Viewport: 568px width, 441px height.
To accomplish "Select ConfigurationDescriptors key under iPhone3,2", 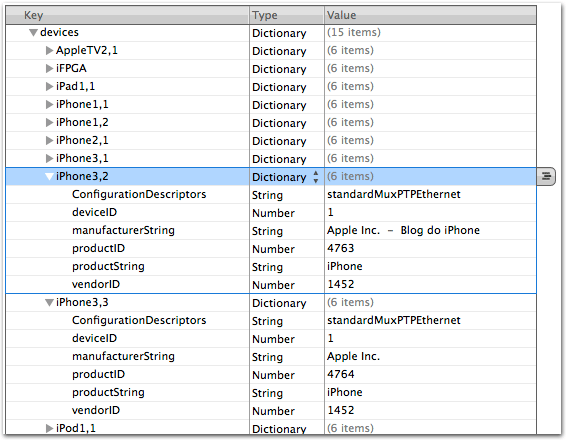I will click(139, 195).
